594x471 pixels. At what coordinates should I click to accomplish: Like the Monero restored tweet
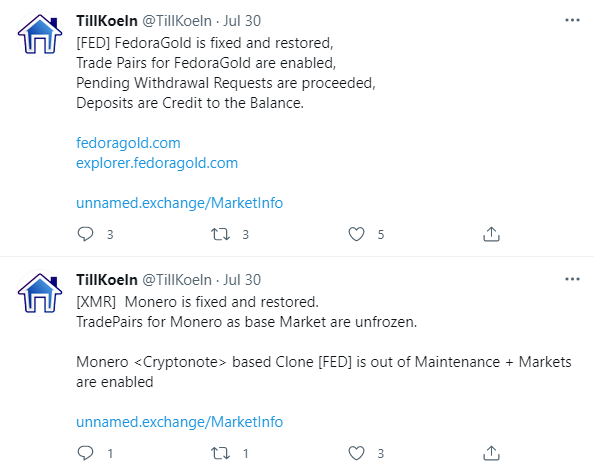tap(356, 453)
